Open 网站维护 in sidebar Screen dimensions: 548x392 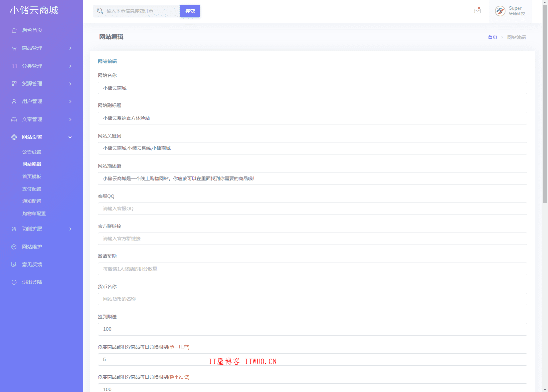(32, 247)
